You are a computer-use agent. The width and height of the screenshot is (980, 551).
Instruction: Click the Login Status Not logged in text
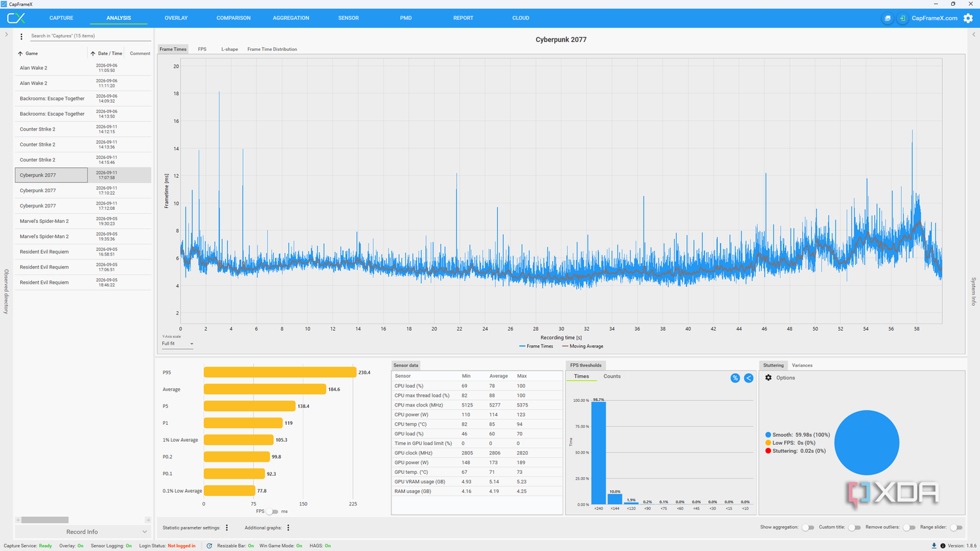click(182, 546)
